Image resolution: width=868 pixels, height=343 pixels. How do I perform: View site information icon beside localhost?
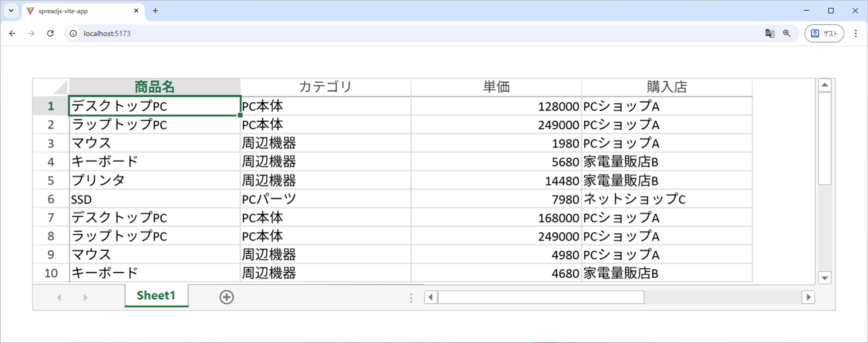click(74, 34)
